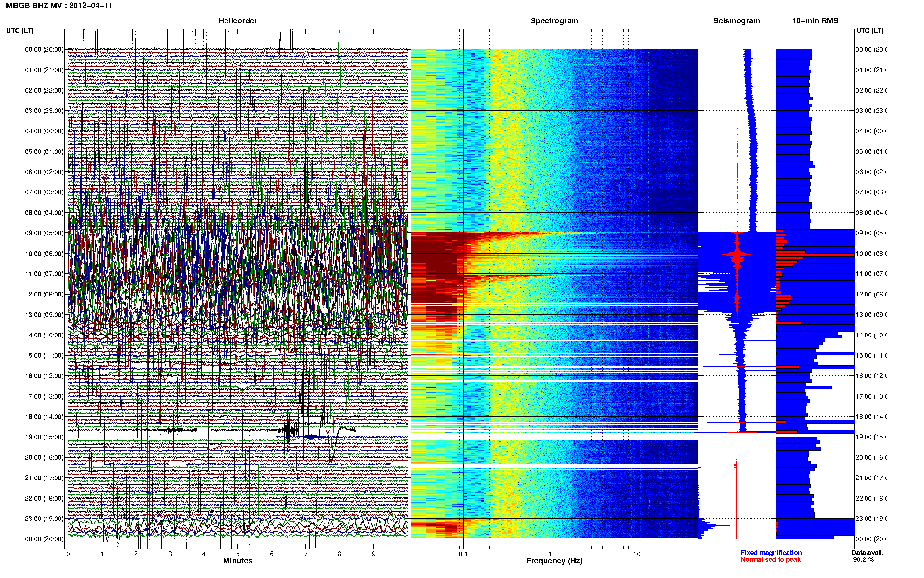Click the right 'UTC (LT)' axis label

(870, 31)
